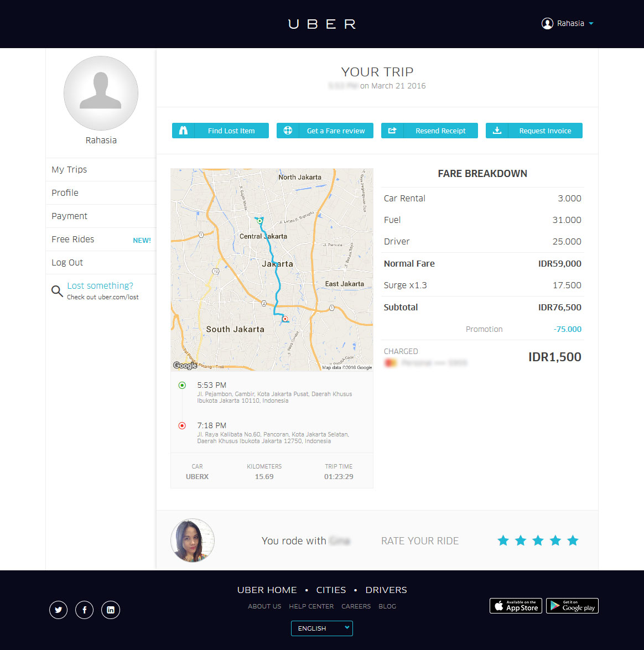This screenshot has width=644, height=650.
Task: Open the CAREERS footer link
Action: coord(356,606)
